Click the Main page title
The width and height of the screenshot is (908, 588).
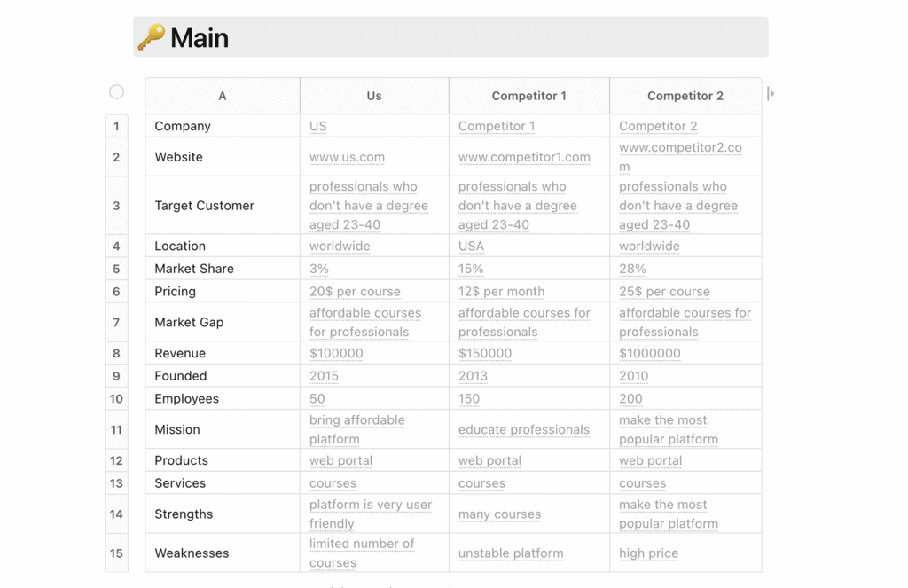pyautogui.click(x=200, y=38)
